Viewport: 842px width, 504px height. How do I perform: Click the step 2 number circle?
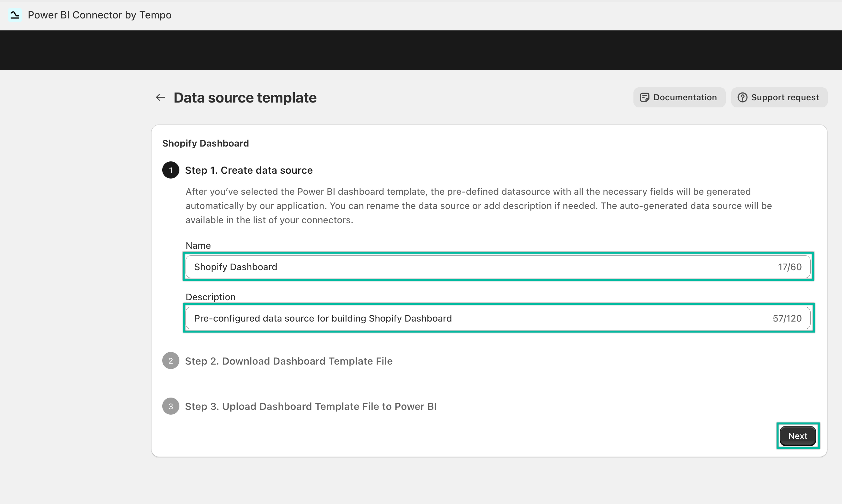click(171, 361)
